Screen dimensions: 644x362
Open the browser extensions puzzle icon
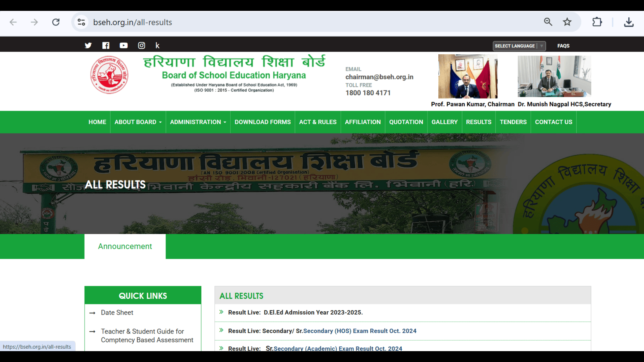point(597,22)
